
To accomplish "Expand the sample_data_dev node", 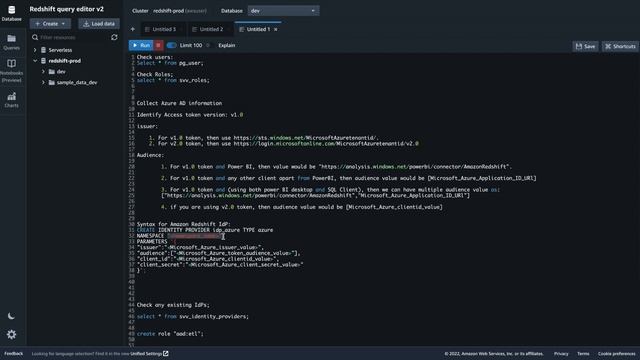I will [x=43, y=82].
